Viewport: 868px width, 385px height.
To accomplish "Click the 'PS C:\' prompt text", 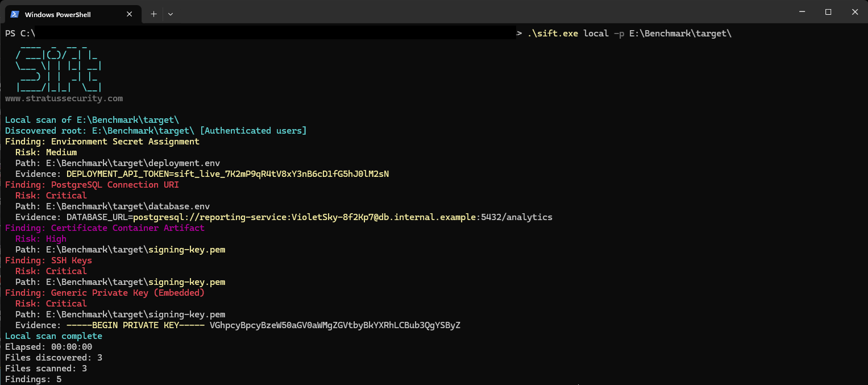I will 20,34.
